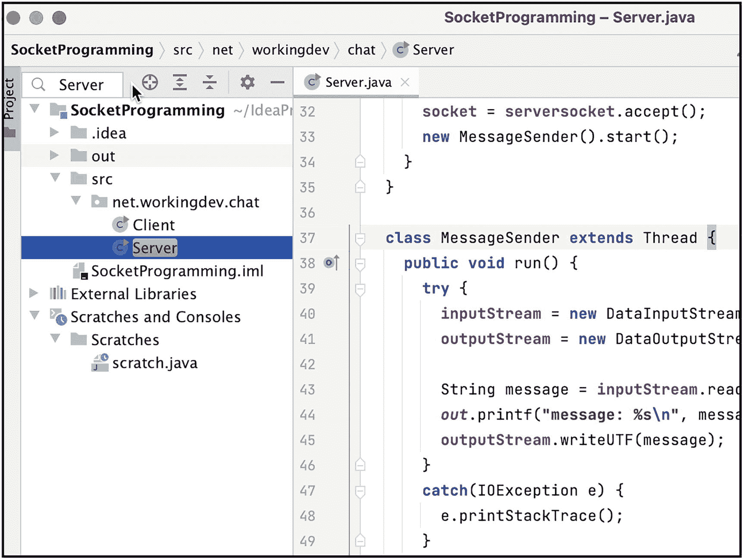Click the src folder icon

click(78, 178)
